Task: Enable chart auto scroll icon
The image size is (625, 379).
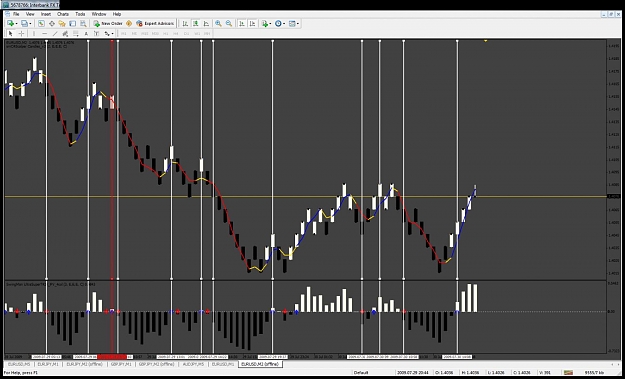Action: [x=242, y=24]
